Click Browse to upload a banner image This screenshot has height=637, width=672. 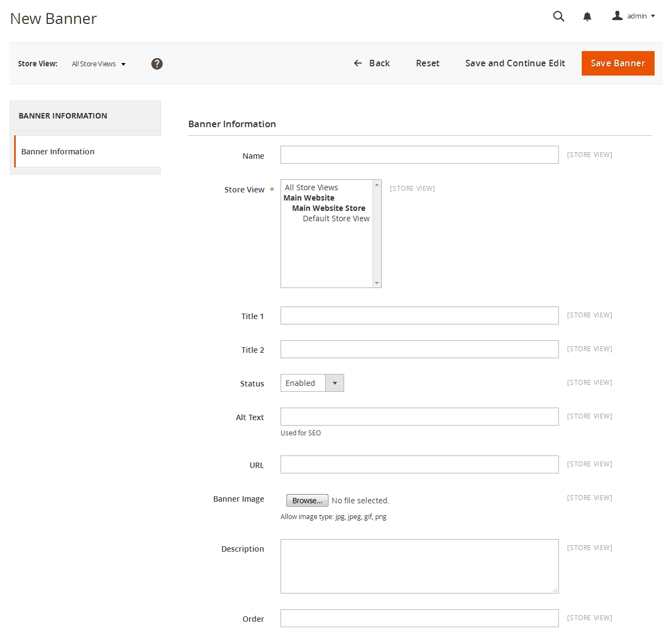pyautogui.click(x=307, y=501)
